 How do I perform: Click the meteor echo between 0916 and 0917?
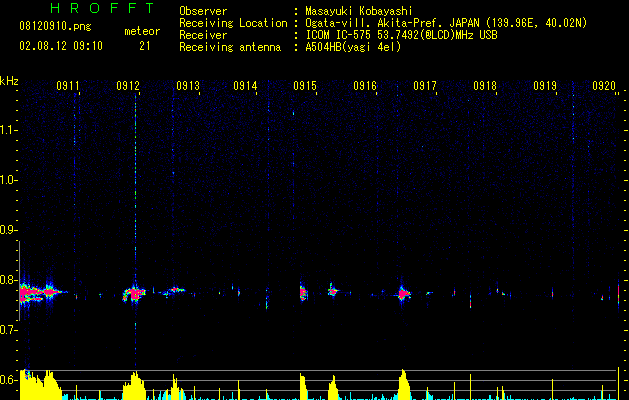click(x=404, y=294)
